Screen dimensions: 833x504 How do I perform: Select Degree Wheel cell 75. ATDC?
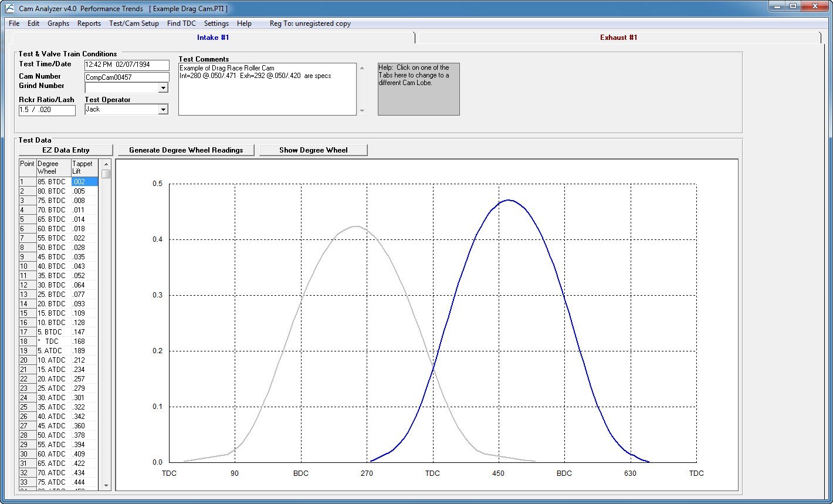coord(53,482)
